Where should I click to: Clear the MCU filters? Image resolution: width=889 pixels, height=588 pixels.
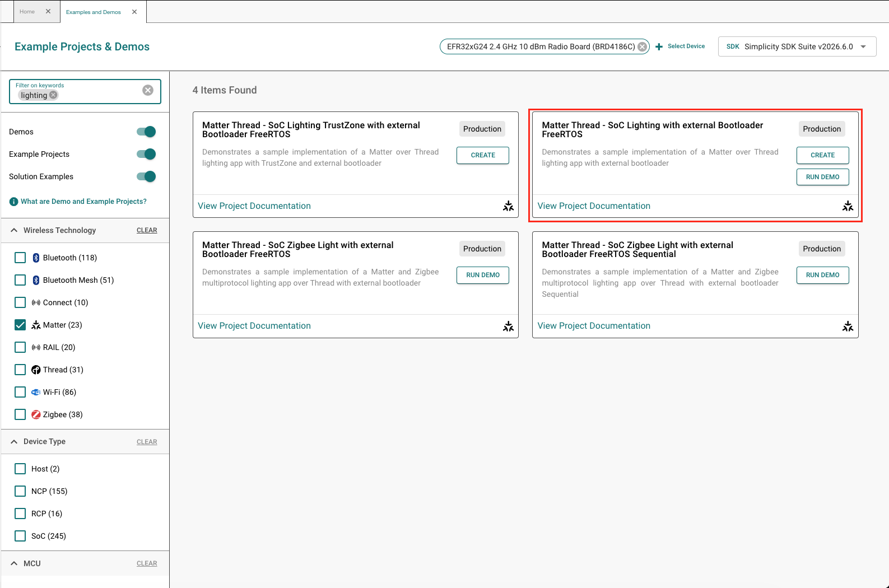point(147,563)
